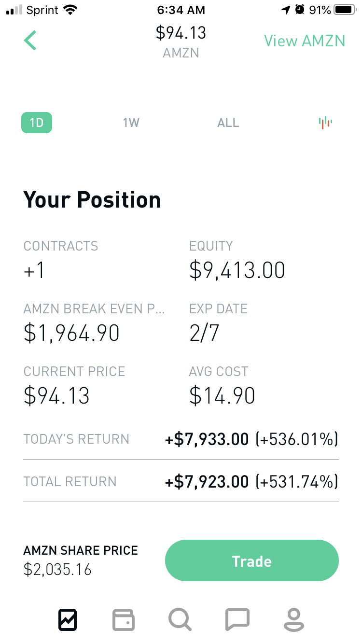Switch to the ALL chart range
This screenshot has height=644, width=362.
click(228, 123)
